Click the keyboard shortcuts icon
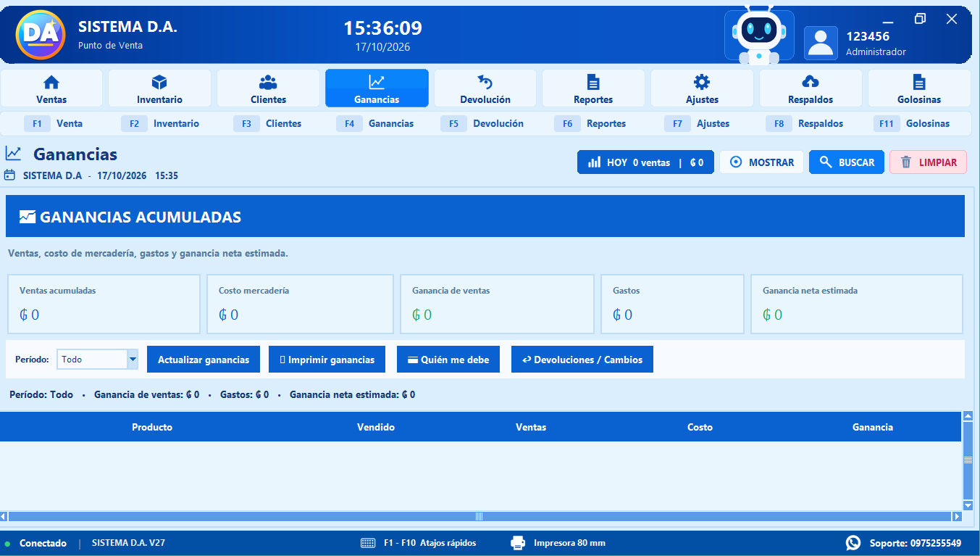The width and height of the screenshot is (980, 556). pos(368,543)
